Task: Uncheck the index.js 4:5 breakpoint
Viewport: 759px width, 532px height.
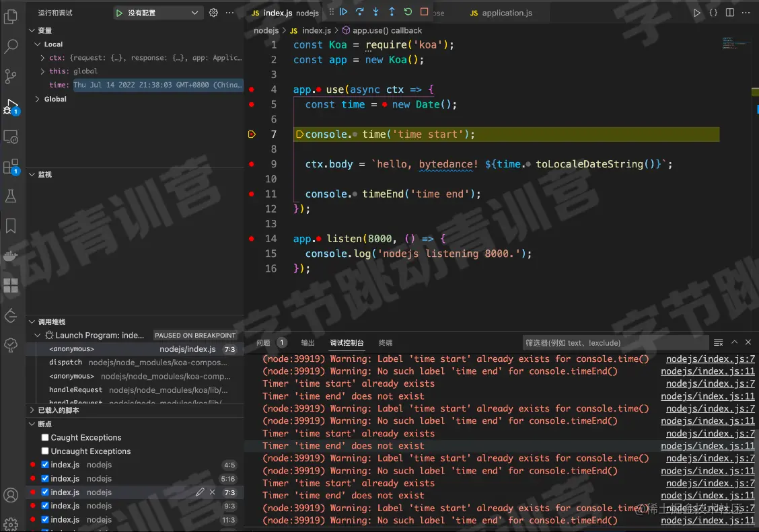Action: (45, 465)
